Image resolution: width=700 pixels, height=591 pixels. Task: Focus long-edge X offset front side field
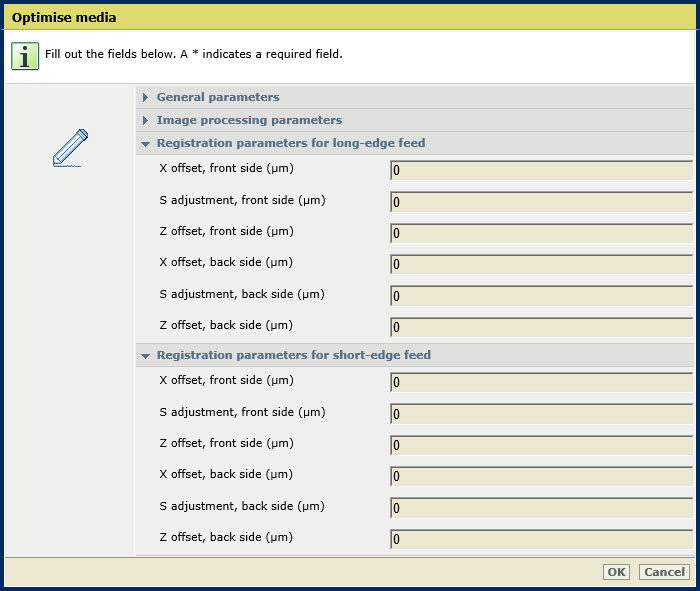[542, 170]
